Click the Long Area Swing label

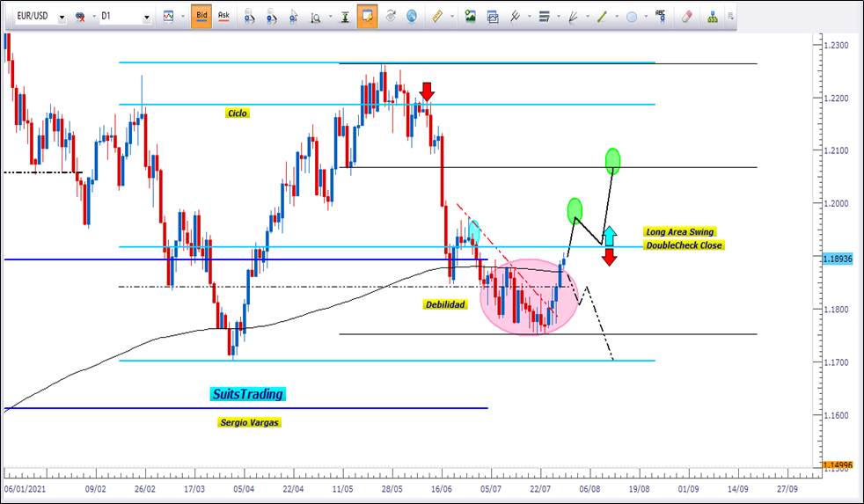click(678, 232)
